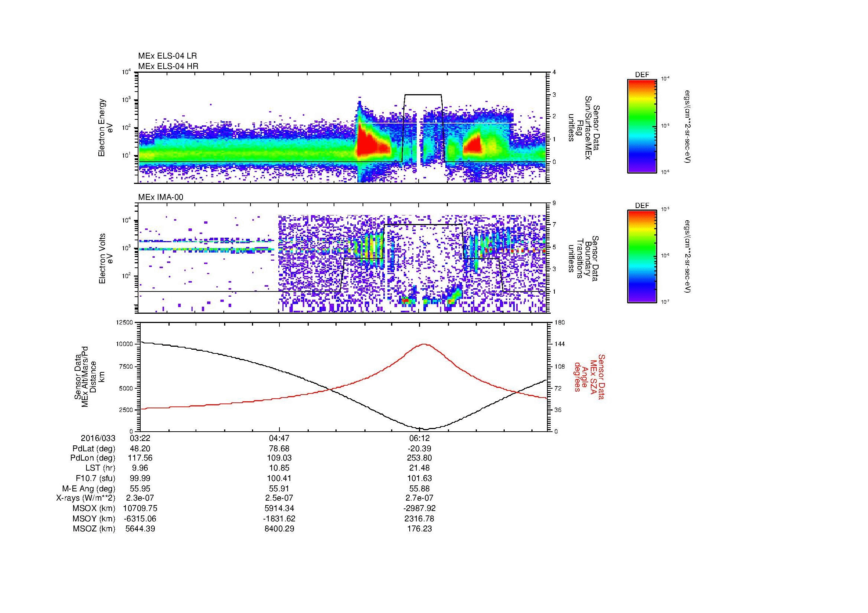
Task: Click the "12500" tick on the distance axis
Action: click(x=124, y=322)
